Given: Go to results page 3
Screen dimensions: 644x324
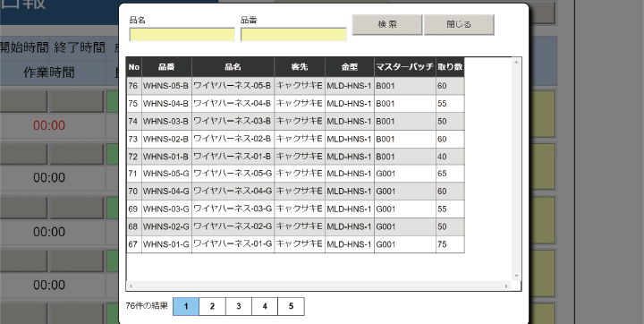Looking at the screenshot, I should pyautogui.click(x=239, y=306).
